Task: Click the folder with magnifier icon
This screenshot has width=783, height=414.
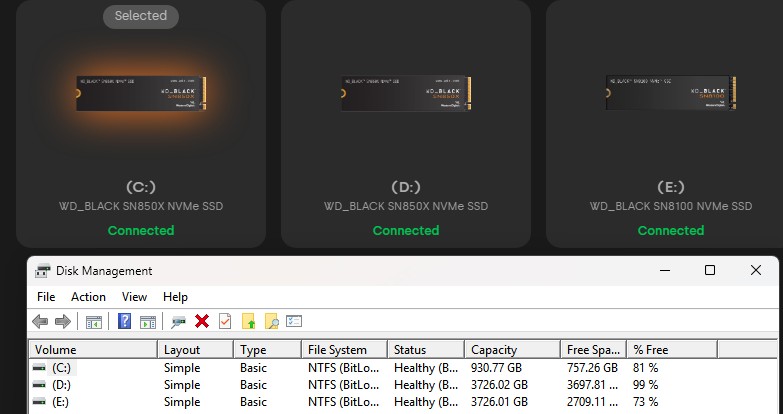Action: pos(271,321)
